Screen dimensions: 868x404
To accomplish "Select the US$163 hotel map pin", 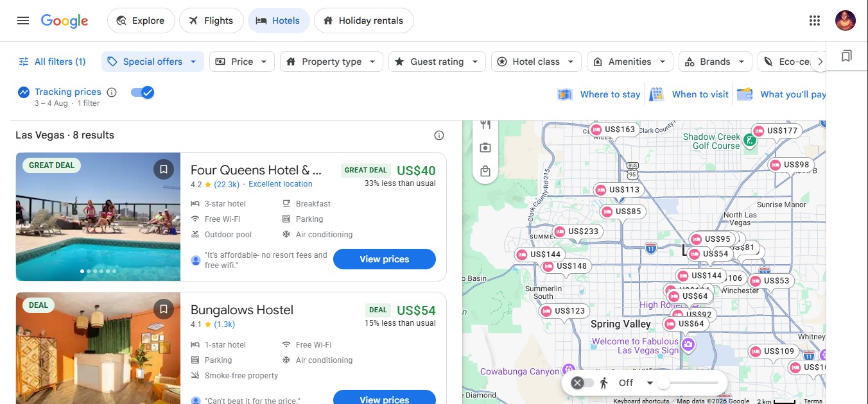I will tap(614, 130).
